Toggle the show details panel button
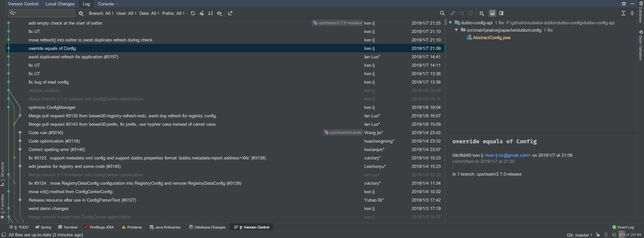The height and width of the screenshot is (238, 644). pos(493,13)
